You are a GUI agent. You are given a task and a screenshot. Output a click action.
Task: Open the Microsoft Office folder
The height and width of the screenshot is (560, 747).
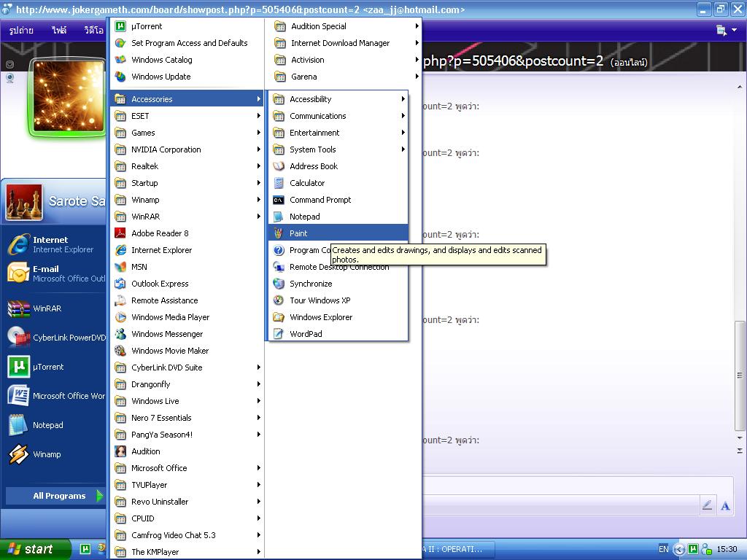pos(187,468)
